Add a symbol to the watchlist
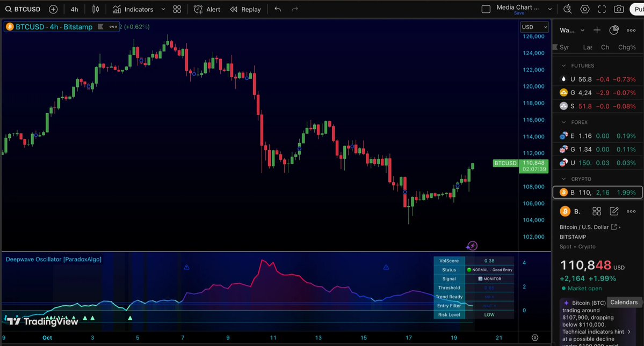Viewport: 644px width, 346px height. coord(597,30)
